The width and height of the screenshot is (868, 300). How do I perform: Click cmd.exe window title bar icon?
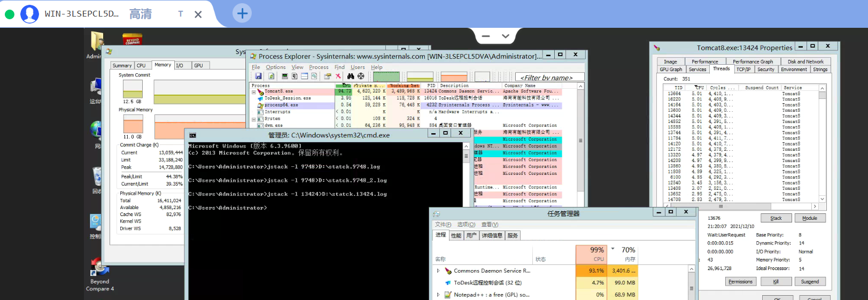193,135
